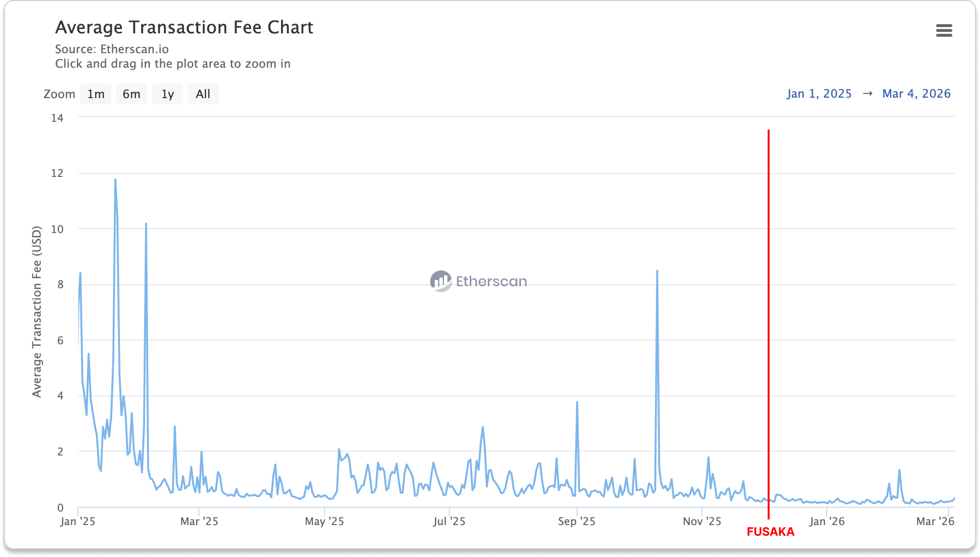The image size is (980, 557).
Task: Click the October 2025 spike peak near 8.5
Action: pyautogui.click(x=657, y=271)
